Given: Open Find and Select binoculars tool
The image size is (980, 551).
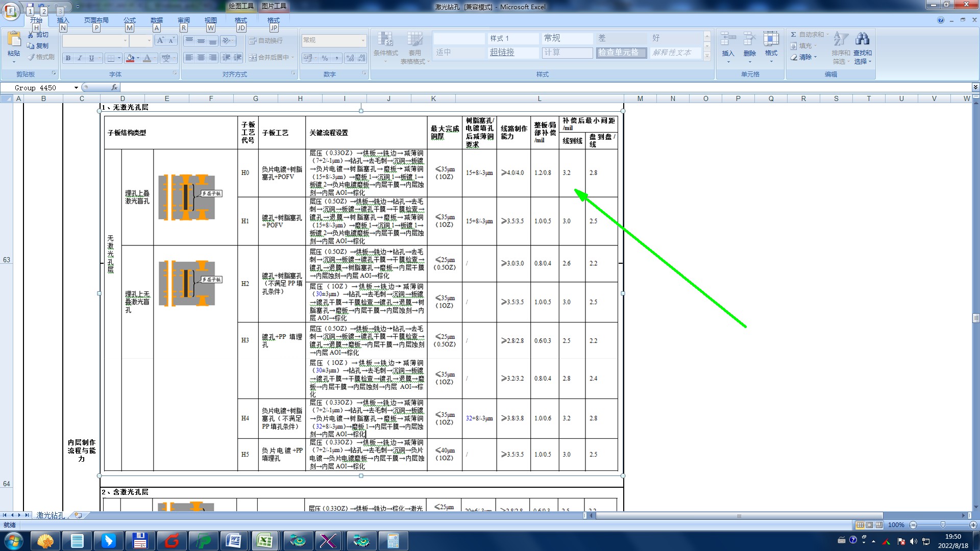Looking at the screenshot, I should pyautogui.click(x=862, y=39).
